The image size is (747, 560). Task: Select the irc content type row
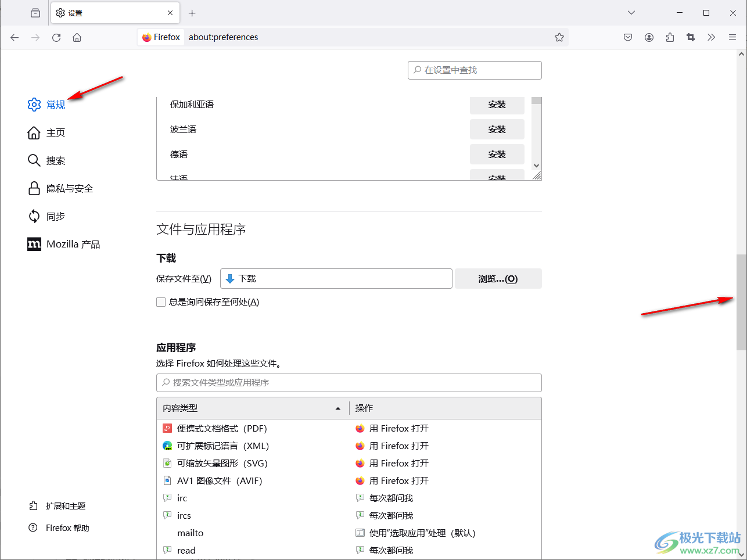point(349,498)
